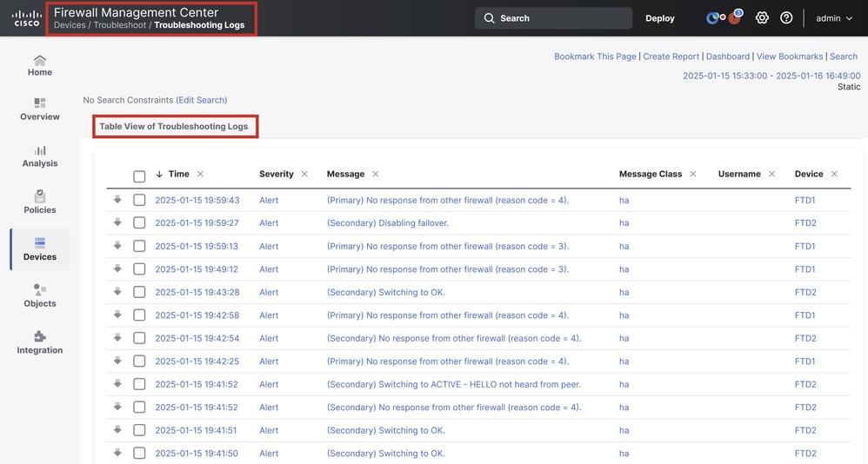Screen dimensions: 868x464
Task: Toggle the select-all checkbox in table header
Action: [x=139, y=176]
